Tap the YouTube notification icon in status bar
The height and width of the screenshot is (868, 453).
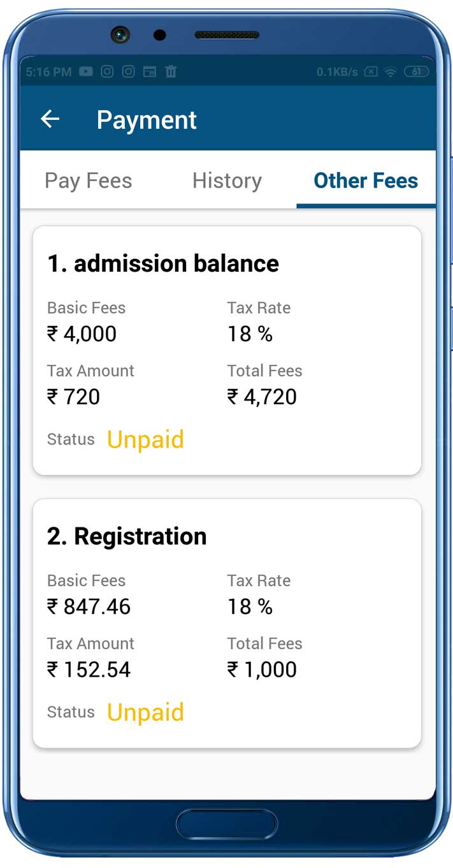click(x=85, y=71)
